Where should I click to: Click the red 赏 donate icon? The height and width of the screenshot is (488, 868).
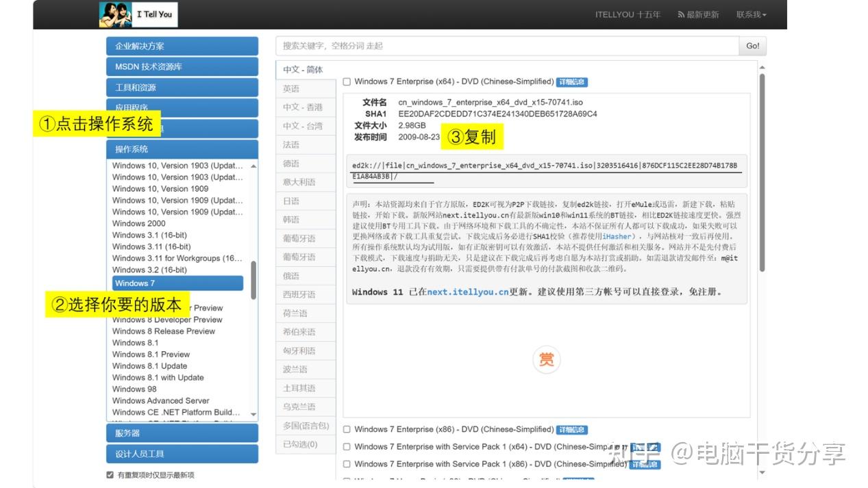[546, 360]
